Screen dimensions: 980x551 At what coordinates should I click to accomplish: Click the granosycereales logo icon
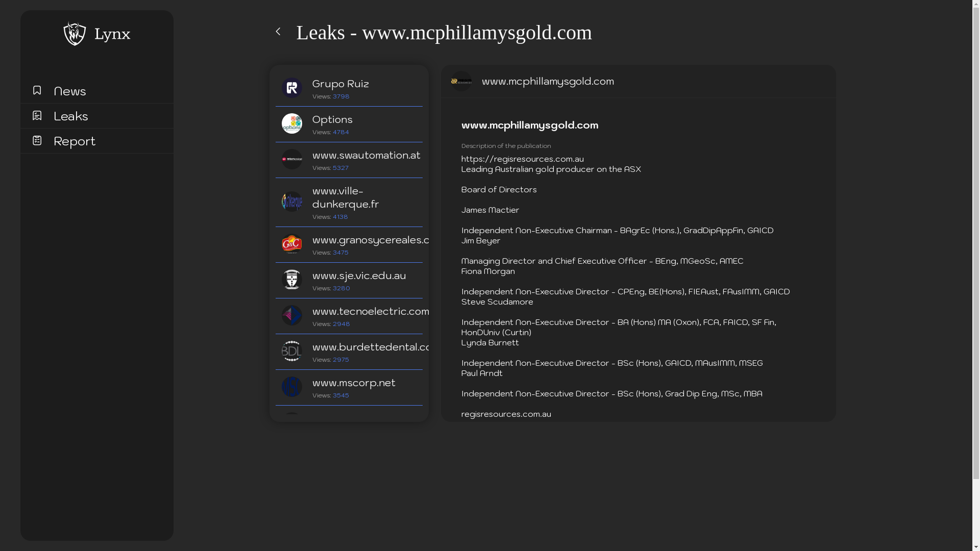[x=292, y=244]
